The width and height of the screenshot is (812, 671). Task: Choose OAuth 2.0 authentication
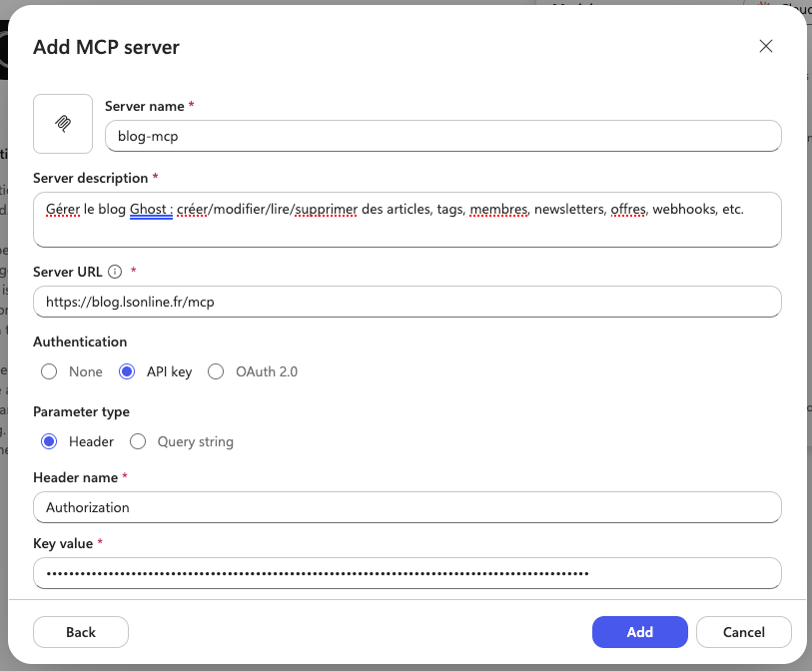pyautogui.click(x=216, y=371)
